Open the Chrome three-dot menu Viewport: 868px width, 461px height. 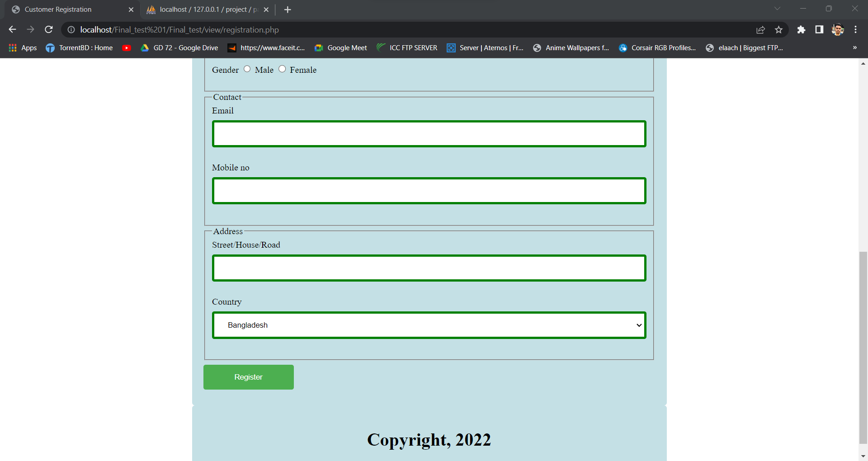(x=855, y=29)
